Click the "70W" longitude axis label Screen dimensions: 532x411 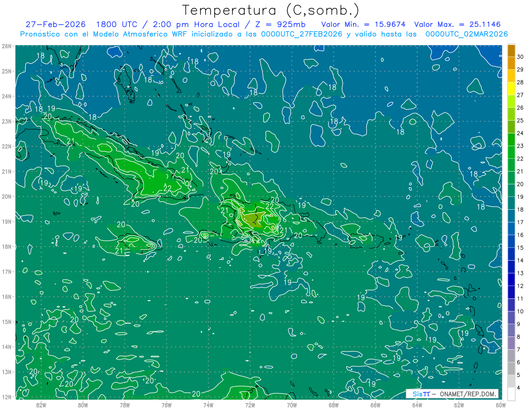click(292, 405)
